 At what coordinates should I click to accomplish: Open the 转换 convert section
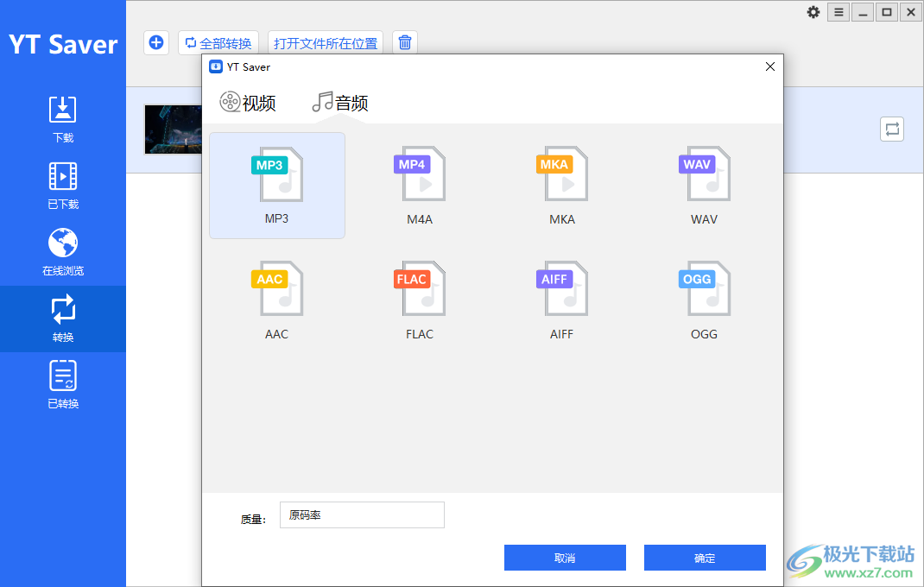pos(63,319)
